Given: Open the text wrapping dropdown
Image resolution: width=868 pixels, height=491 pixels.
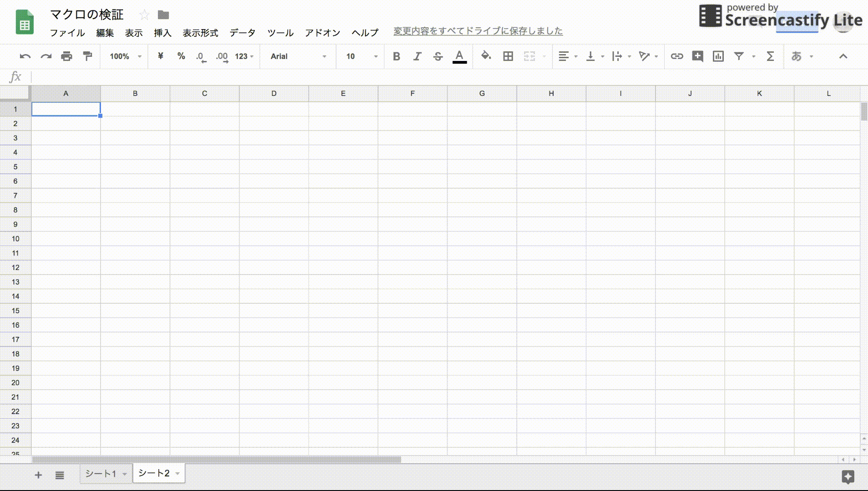Looking at the screenshot, I should tap(621, 56).
